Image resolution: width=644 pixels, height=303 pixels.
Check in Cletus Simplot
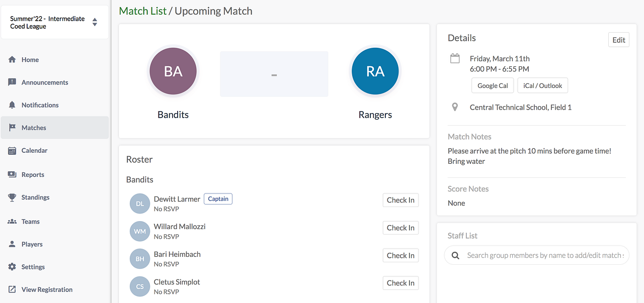(400, 283)
